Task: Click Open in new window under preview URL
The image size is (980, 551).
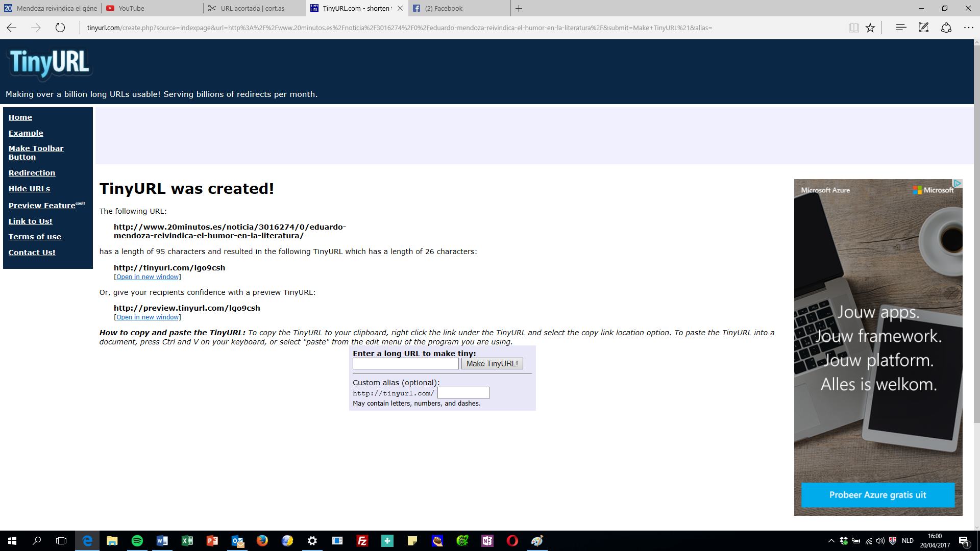Action: 148,317
